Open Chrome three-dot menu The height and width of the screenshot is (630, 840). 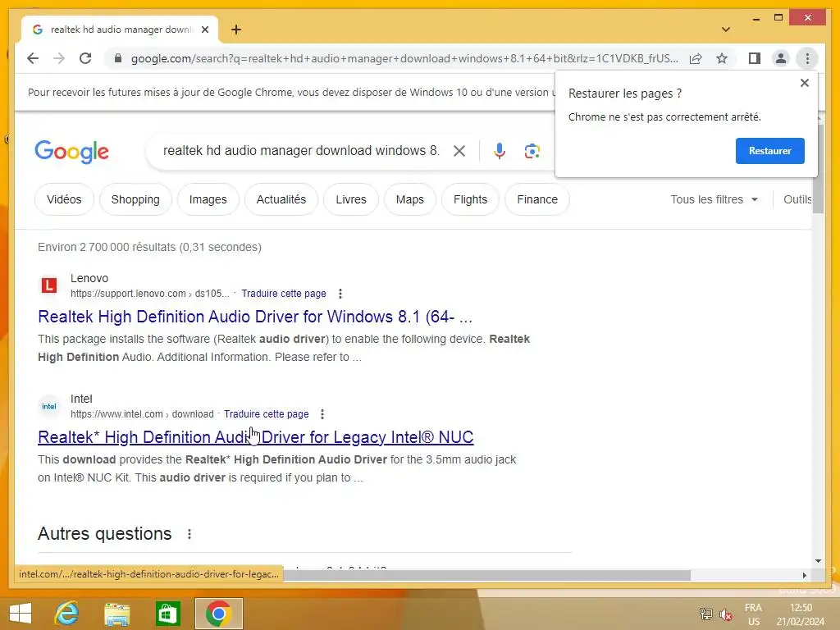click(x=807, y=58)
